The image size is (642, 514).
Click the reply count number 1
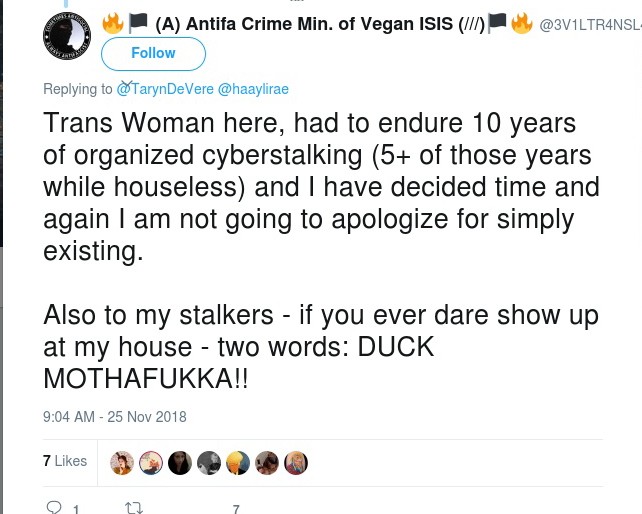tap(76, 509)
